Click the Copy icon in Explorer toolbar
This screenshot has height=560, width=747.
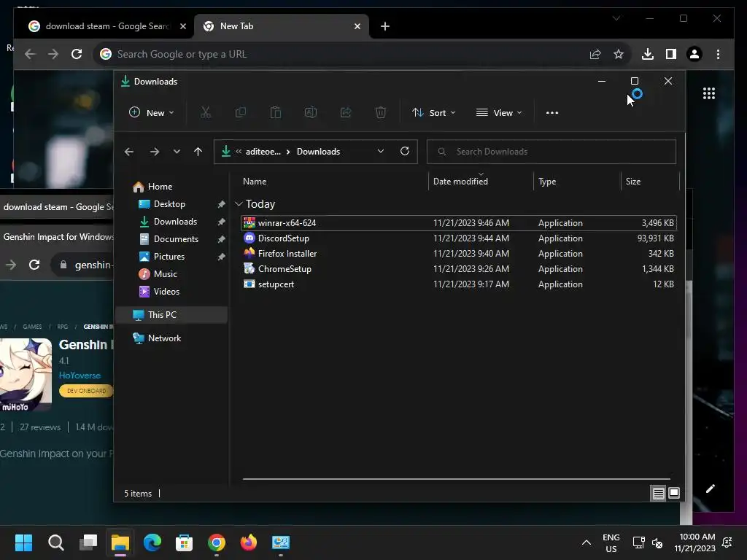(241, 113)
